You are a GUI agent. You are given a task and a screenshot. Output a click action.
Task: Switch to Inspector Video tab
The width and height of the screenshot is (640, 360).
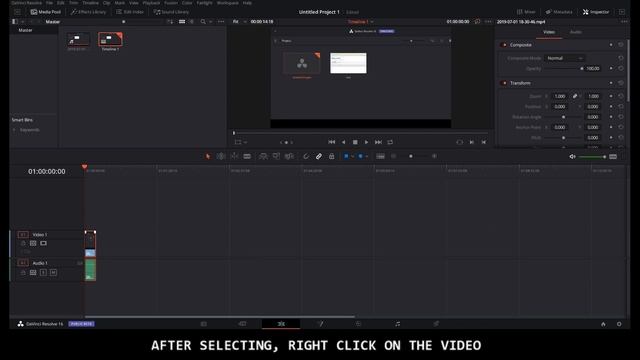click(549, 32)
